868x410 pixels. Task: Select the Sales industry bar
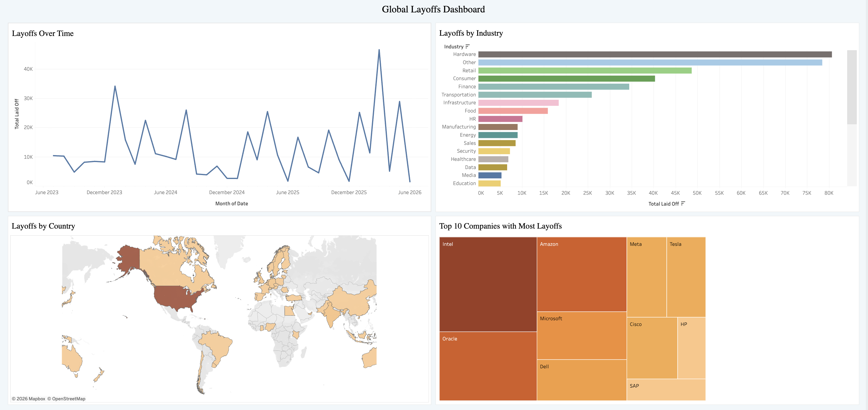pos(497,143)
